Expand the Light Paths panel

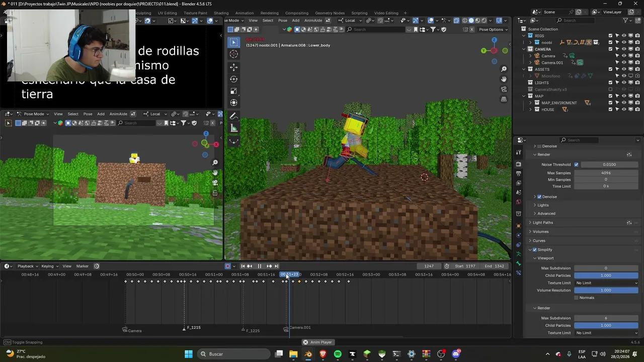pyautogui.click(x=542, y=222)
